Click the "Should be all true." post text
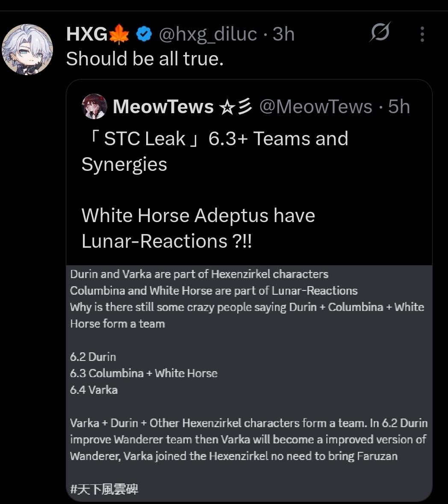Viewport: 448px width, 504px height. coord(144,59)
